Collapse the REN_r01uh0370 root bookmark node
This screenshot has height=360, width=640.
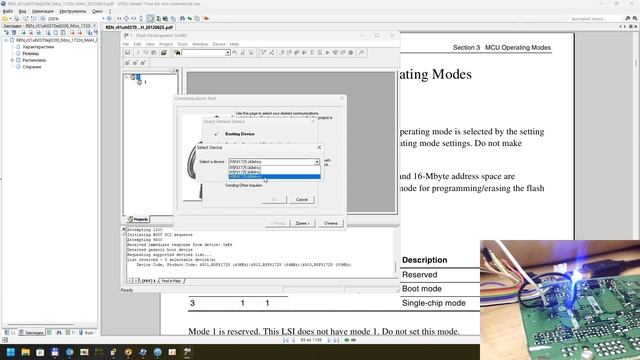pyautogui.click(x=6, y=40)
